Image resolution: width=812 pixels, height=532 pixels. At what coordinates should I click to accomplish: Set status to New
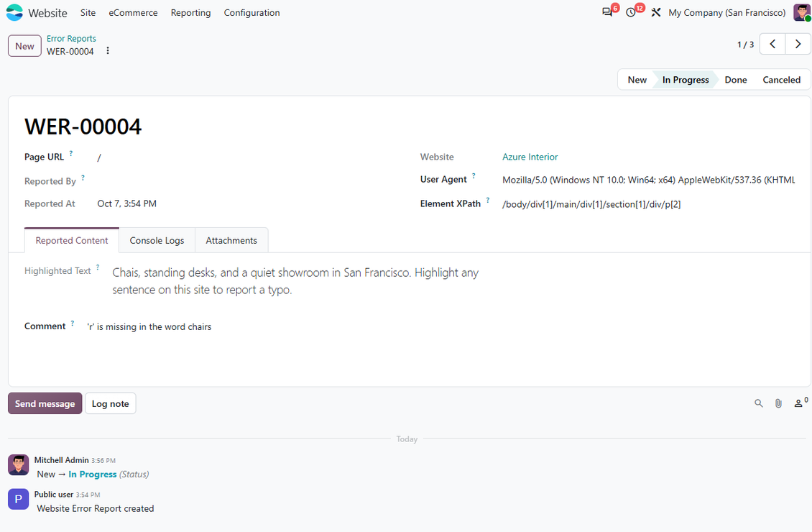click(x=637, y=80)
